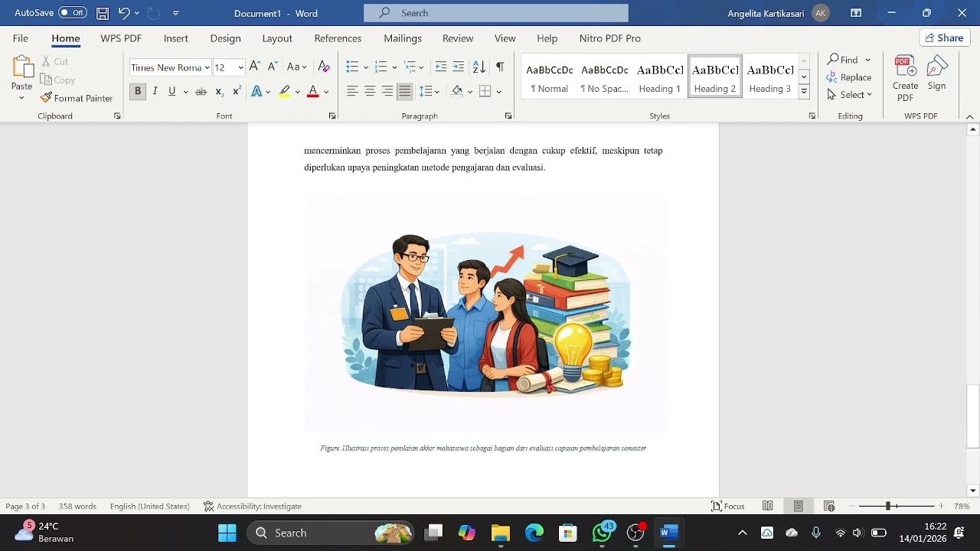Viewport: 980px width, 551px height.
Task: Center the paragraph text
Action: 370,91
